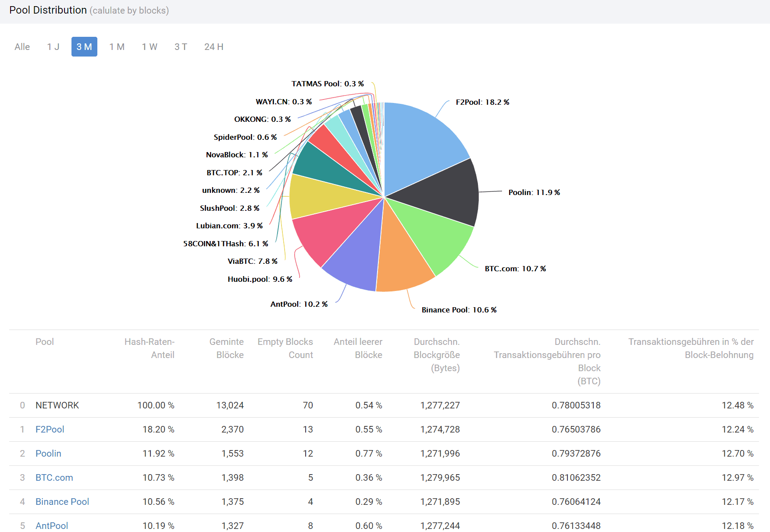Image resolution: width=770 pixels, height=532 pixels.
Task: Click the F2Pool: 18.2 % chart label
Action: [x=482, y=102]
